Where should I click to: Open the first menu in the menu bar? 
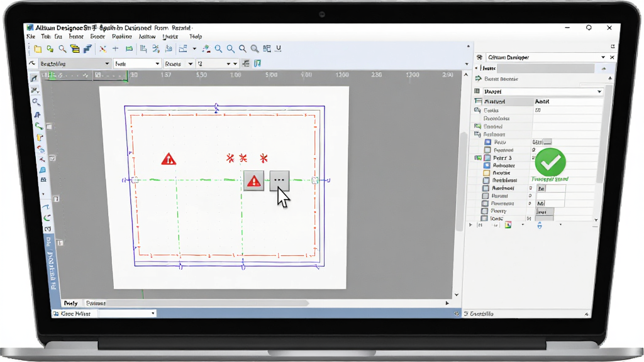(x=30, y=36)
